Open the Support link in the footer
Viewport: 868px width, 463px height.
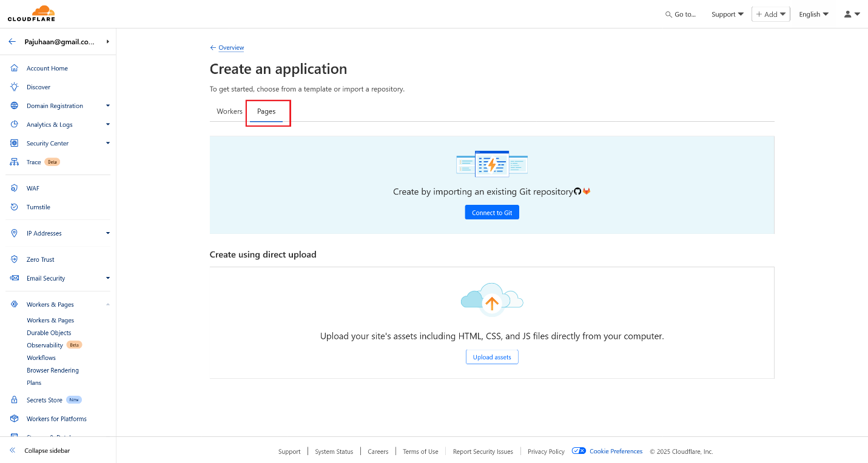[289, 451]
